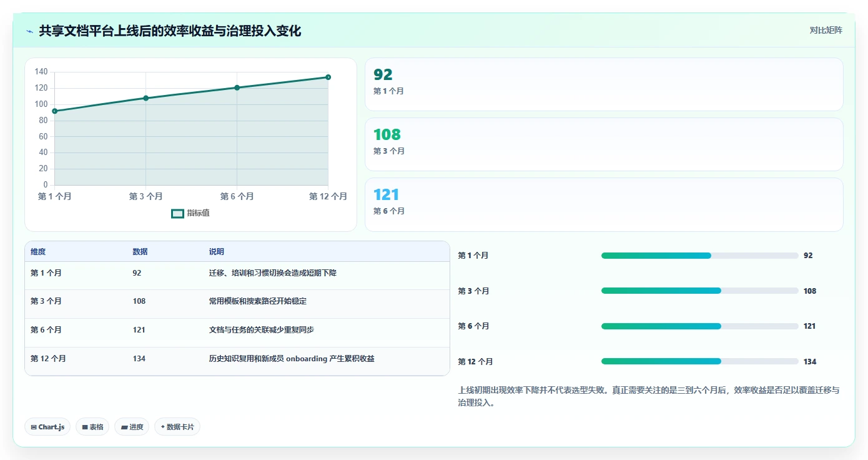The height and width of the screenshot is (460, 868).
Task: Select the 第 12 个月 table row cell
Action: coord(48,359)
